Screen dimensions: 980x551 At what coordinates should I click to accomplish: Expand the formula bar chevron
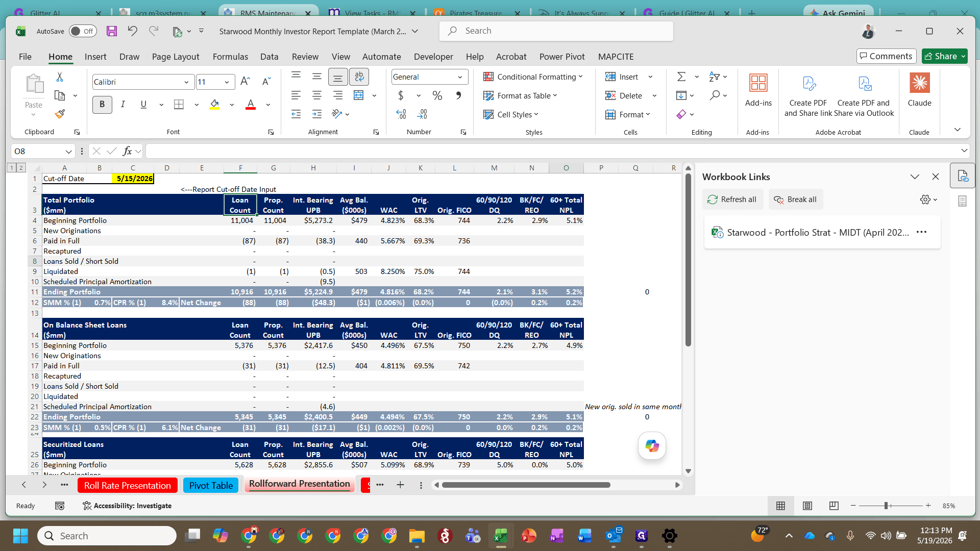[964, 151]
